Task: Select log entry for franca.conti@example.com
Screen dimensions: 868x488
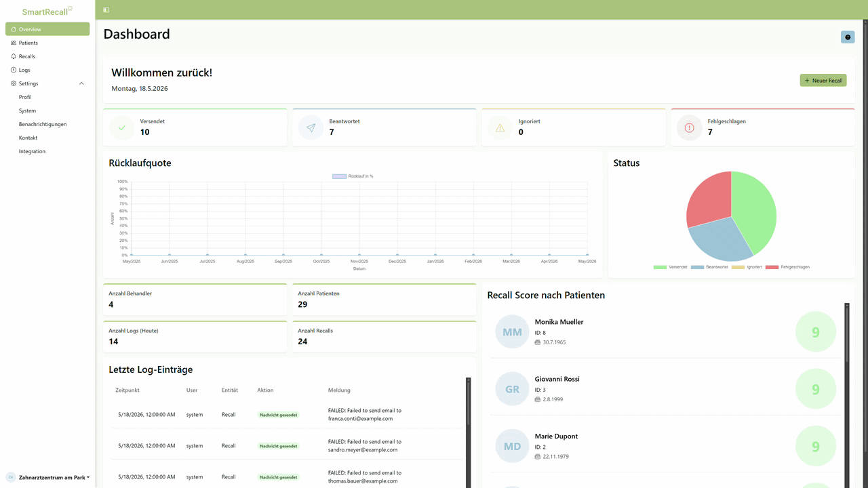Action: click(x=288, y=414)
